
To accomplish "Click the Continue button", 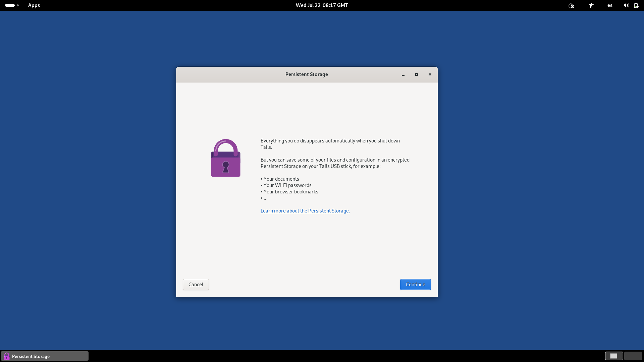I will [x=415, y=285].
